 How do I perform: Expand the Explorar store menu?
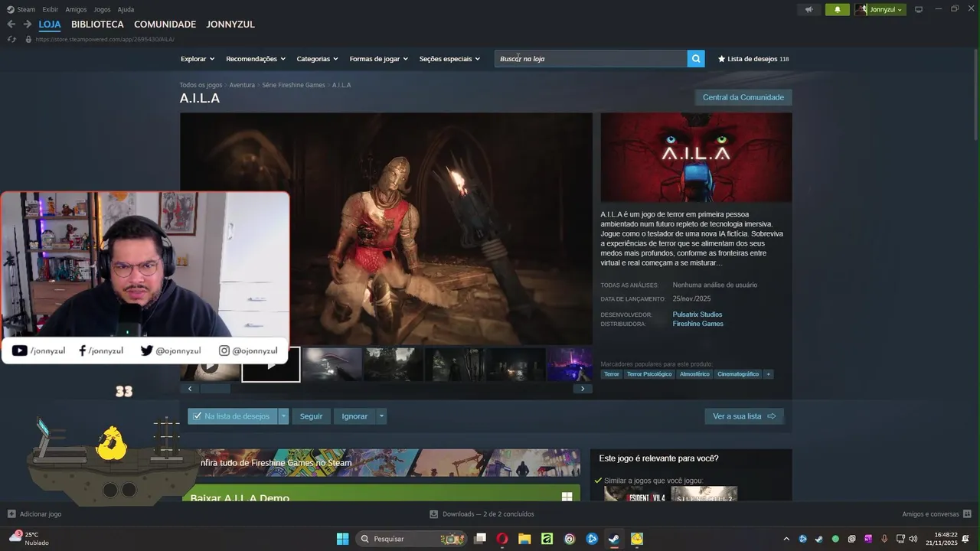(x=198, y=59)
